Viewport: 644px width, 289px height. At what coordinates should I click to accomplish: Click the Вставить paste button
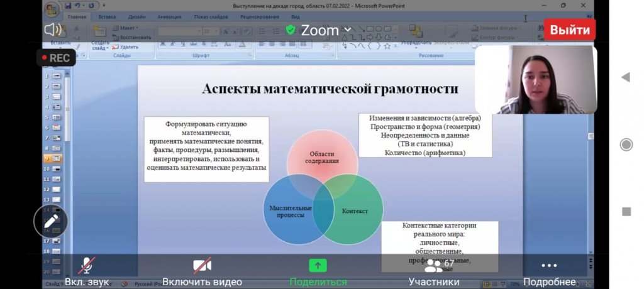60,36
